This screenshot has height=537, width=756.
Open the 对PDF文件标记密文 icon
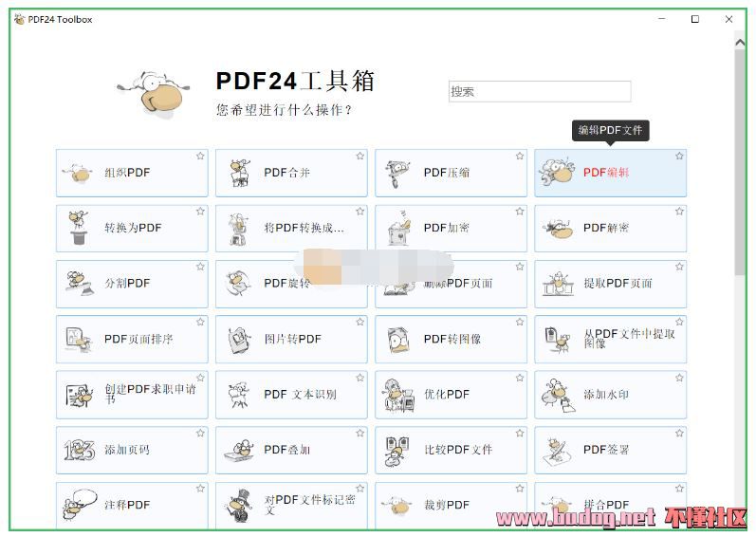point(239,506)
